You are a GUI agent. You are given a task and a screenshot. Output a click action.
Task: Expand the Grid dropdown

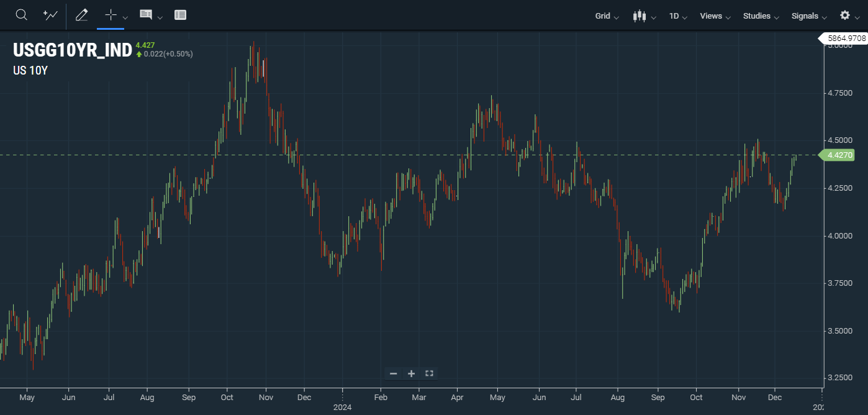click(607, 16)
